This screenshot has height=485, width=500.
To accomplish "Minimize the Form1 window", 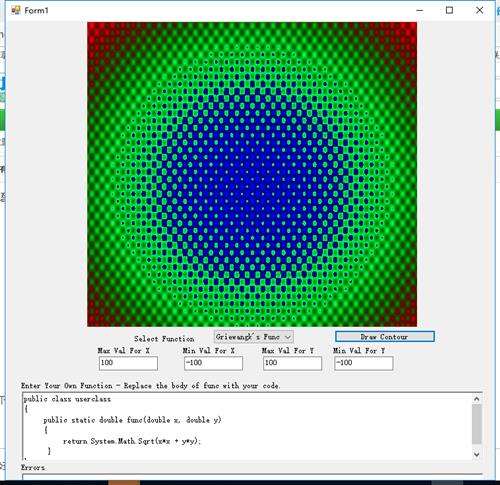I will click(420, 10).
